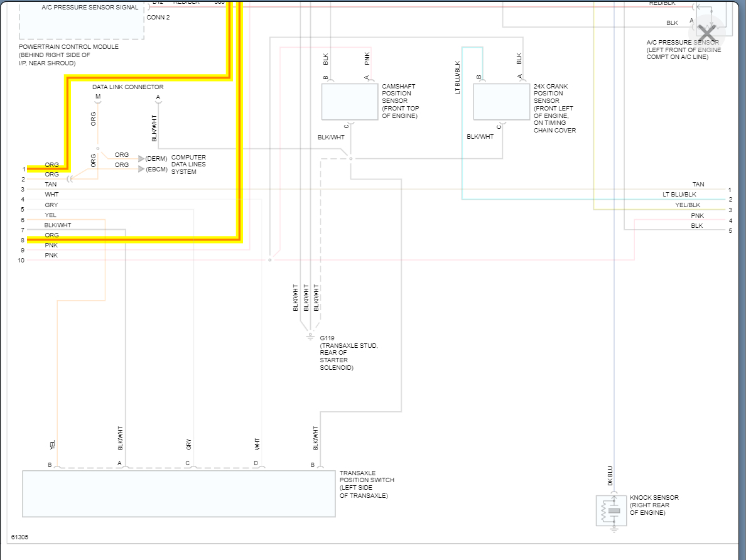The width and height of the screenshot is (746, 560).
Task: Click the BLK/WHT label below camshaft sensor
Action: [331, 137]
